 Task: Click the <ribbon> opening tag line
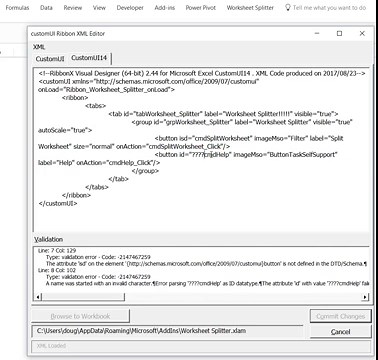click(75, 98)
